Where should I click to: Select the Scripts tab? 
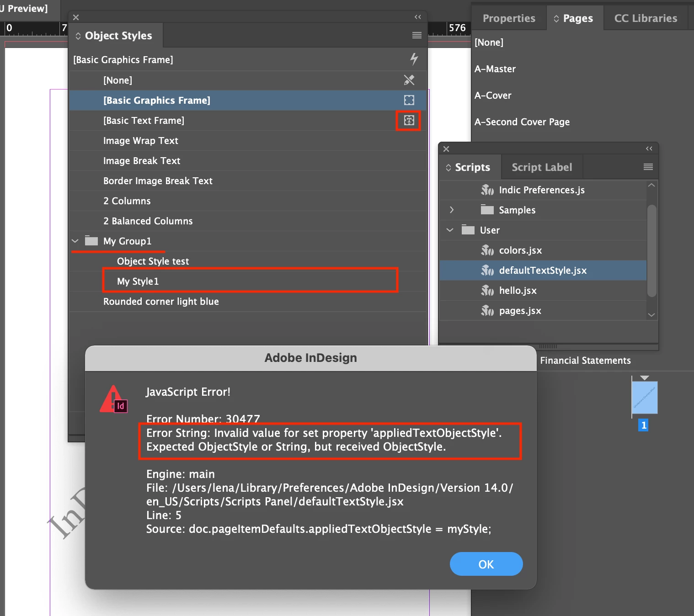(x=470, y=167)
